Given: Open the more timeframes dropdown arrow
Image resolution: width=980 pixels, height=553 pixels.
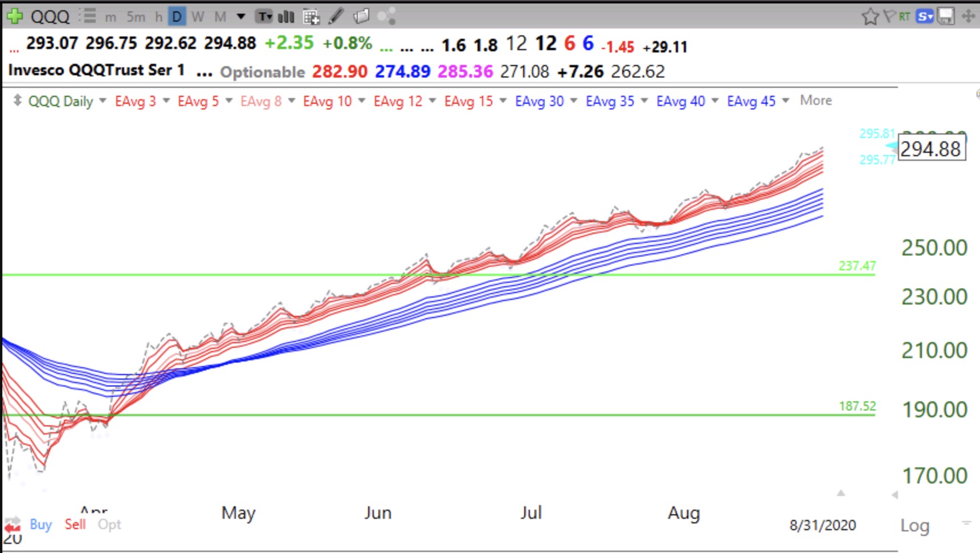Looking at the screenshot, I should pos(240,17).
